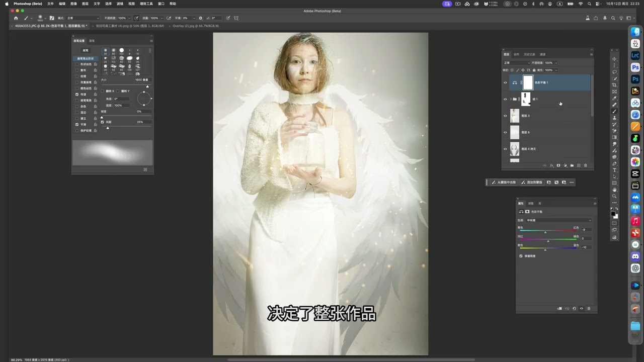Toggle the 平滑 checkbox in brush settings

pos(76,124)
